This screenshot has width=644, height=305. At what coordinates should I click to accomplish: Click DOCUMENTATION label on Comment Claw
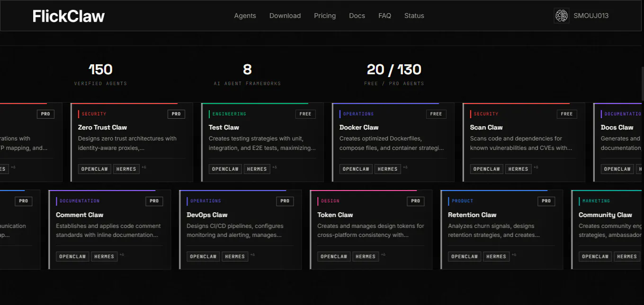coord(80,201)
